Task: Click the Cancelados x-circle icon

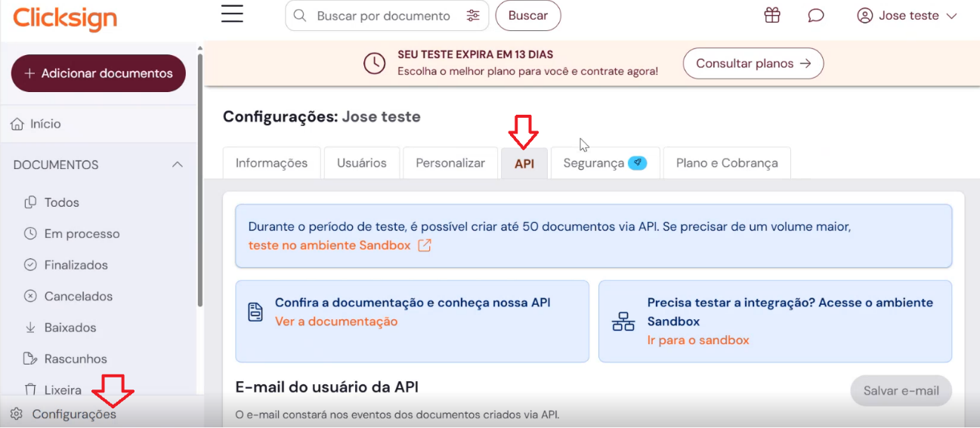Action: 31,297
